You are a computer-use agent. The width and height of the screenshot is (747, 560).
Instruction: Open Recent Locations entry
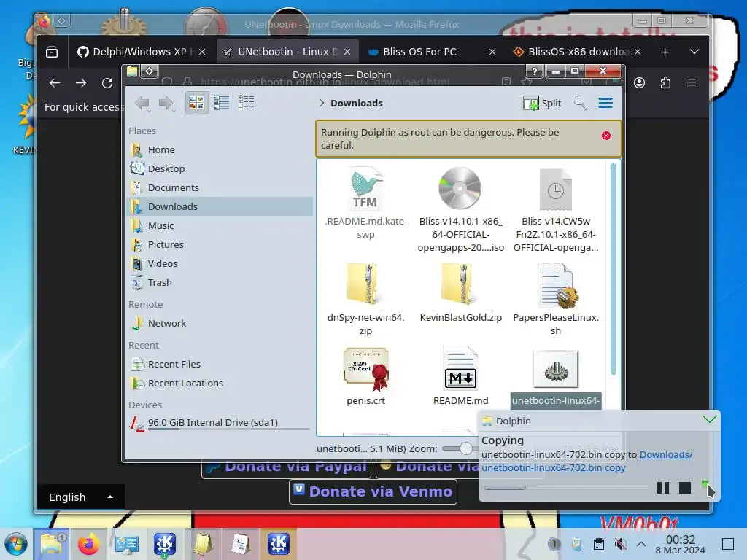tap(220, 384)
